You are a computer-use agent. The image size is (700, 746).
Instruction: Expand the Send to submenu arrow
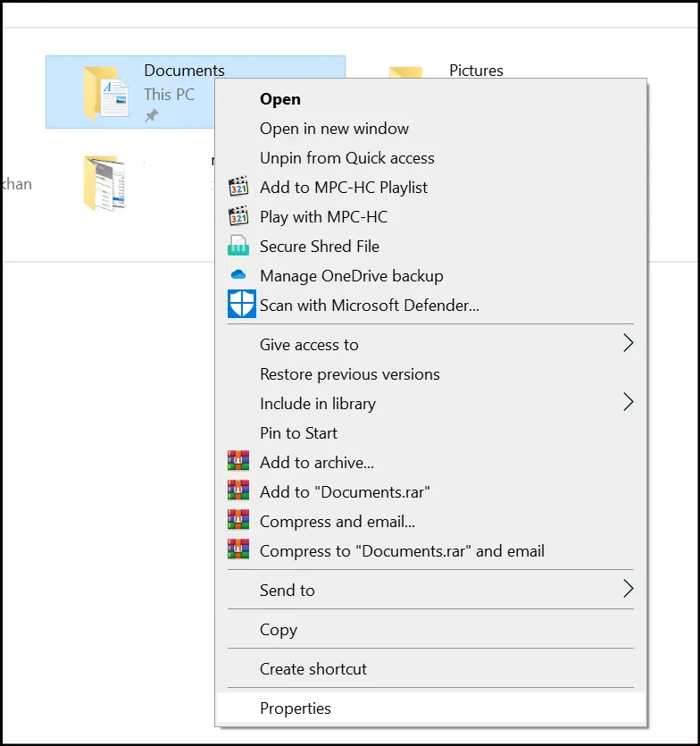click(629, 589)
